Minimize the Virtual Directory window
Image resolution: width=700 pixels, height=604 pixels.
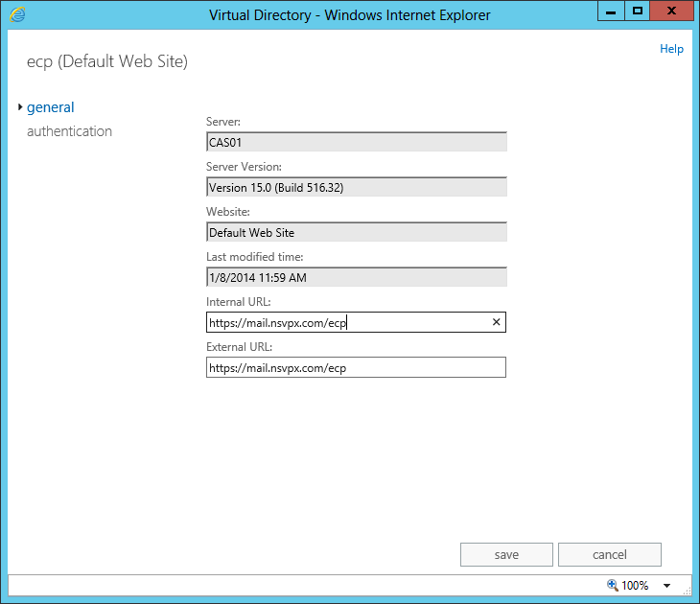pyautogui.click(x=610, y=12)
